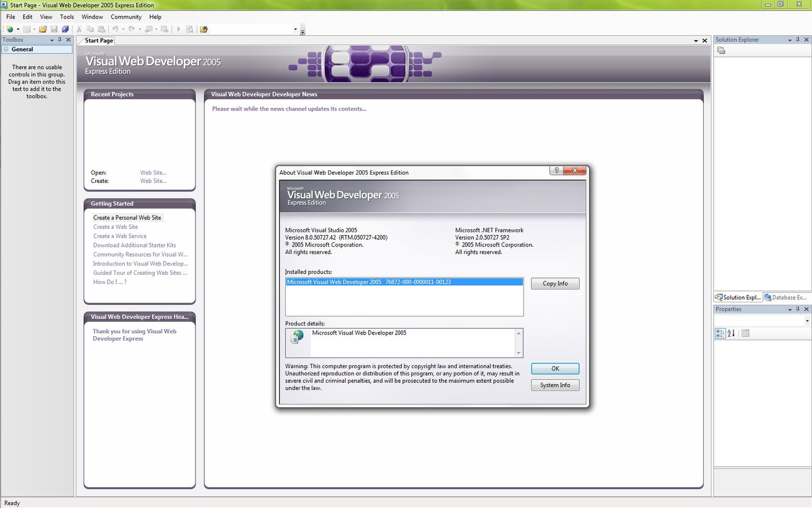Open the New Project dropdown arrow
812x508 pixels.
pyautogui.click(x=18, y=29)
